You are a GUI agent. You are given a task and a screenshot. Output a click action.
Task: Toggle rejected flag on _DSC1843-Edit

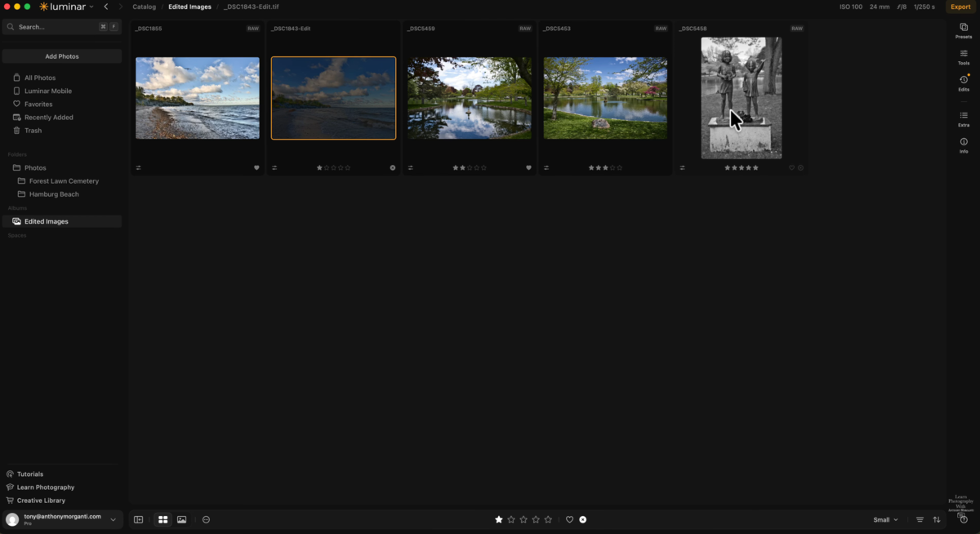coord(392,167)
